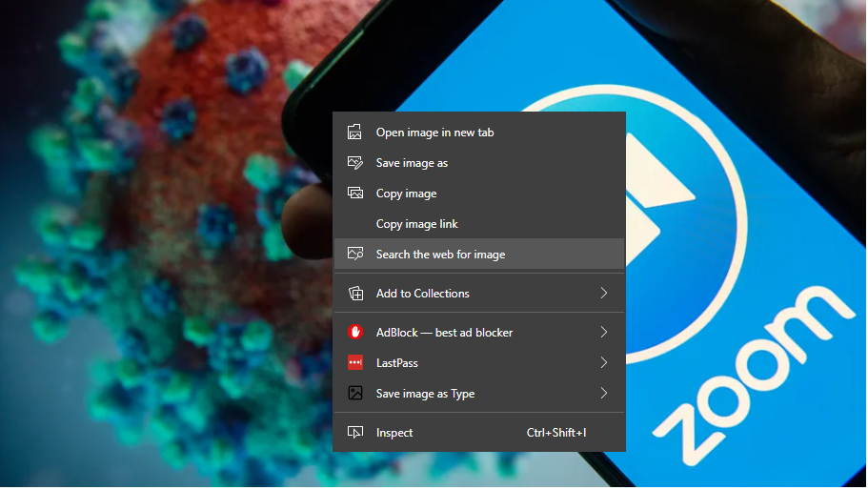
Task: Expand the Add to Collections submenu arrow
Action: point(604,294)
